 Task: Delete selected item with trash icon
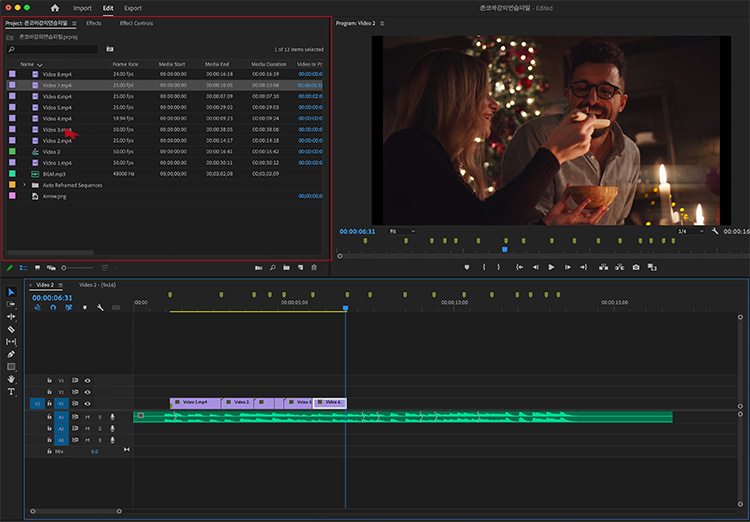[314, 267]
